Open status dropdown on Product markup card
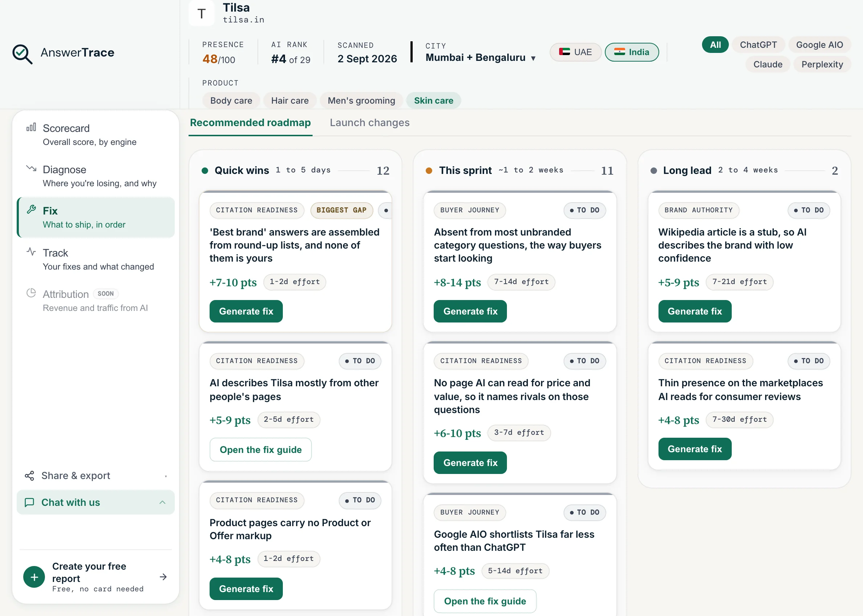The image size is (863, 616). [x=360, y=500]
